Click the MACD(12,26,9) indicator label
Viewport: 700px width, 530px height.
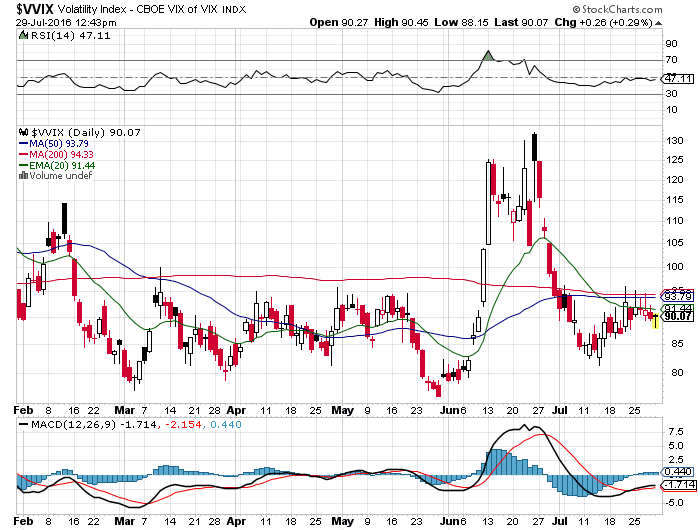click(74, 424)
